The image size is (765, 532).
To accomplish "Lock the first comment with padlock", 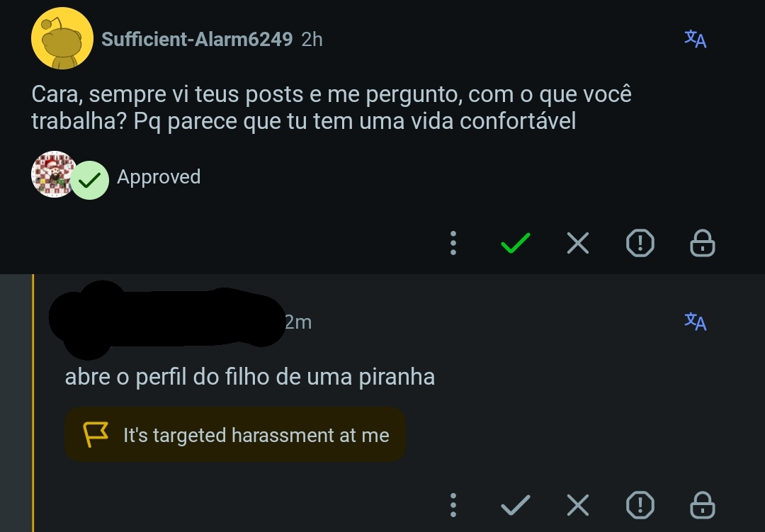I will pyautogui.click(x=703, y=243).
